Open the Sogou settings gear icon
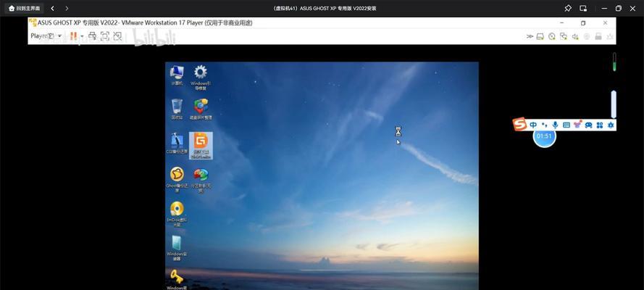Screen dimensions: 644x290 point(611,125)
